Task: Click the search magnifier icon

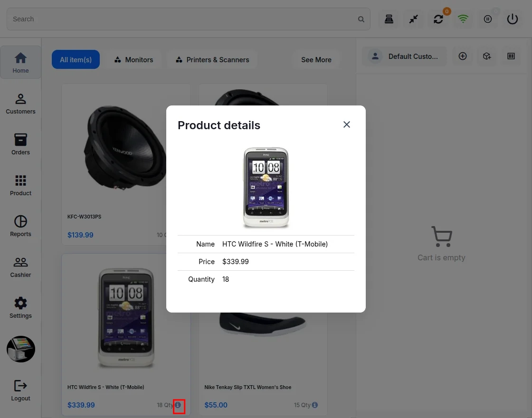Action: tap(361, 19)
